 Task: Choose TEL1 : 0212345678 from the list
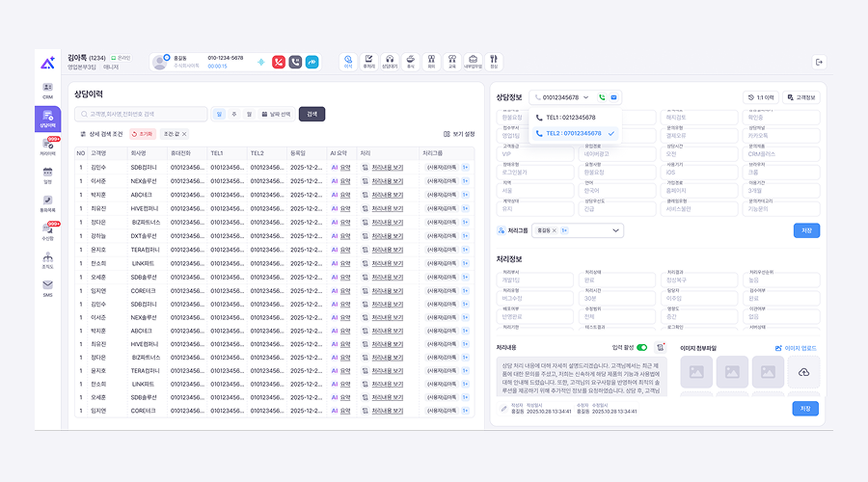tap(570, 118)
